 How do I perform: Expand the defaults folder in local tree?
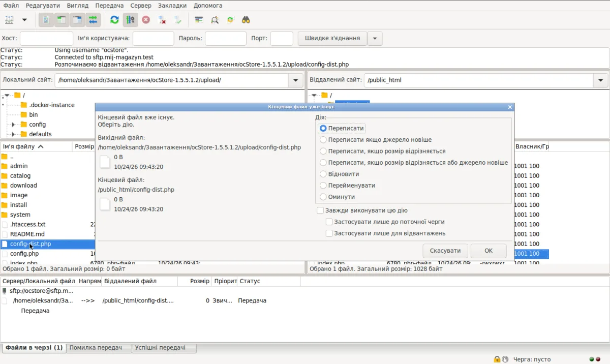click(x=13, y=134)
